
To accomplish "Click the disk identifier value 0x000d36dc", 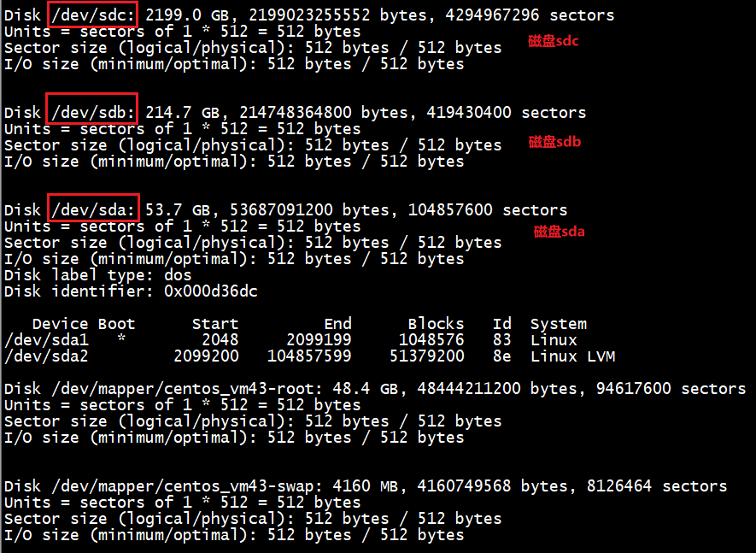I will 210,291.
